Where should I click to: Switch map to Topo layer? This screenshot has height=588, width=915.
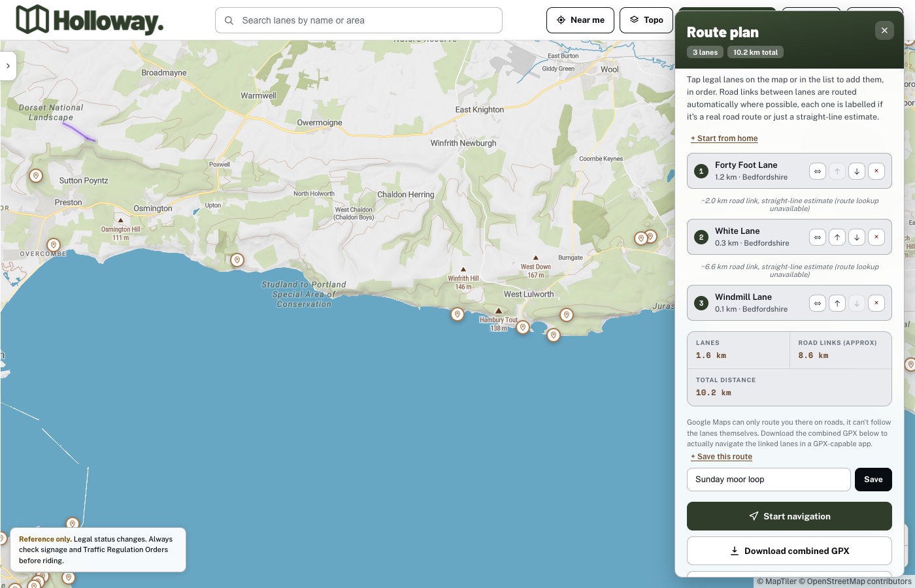(646, 20)
